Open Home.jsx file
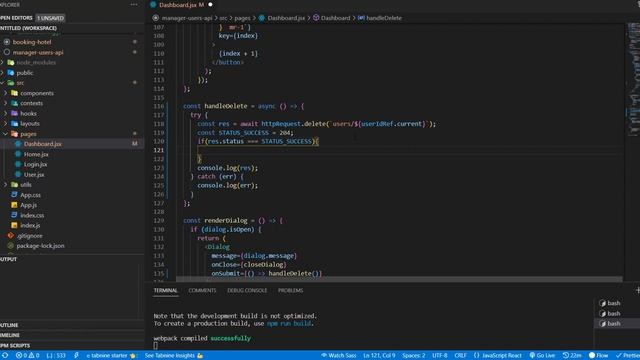The height and width of the screenshot is (360, 640). click(36, 154)
